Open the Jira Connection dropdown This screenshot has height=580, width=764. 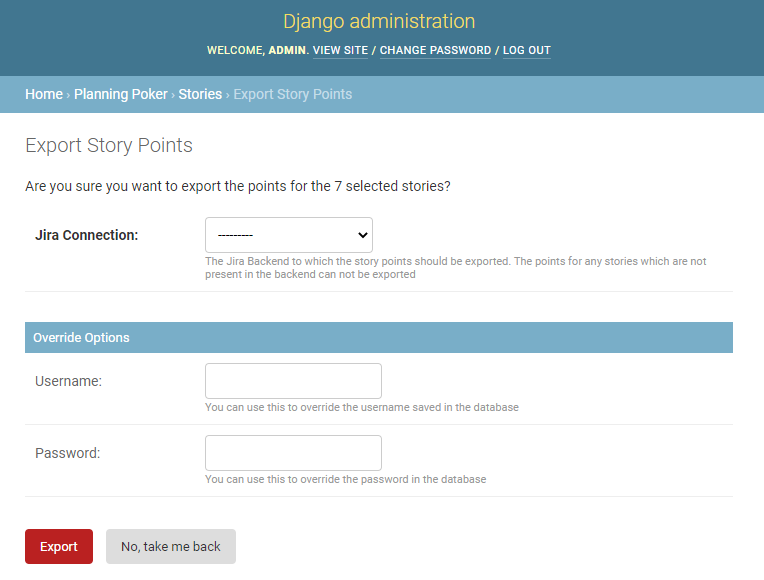(x=288, y=235)
